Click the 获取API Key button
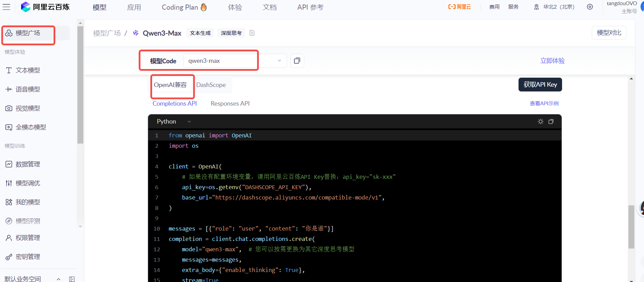 (x=540, y=85)
